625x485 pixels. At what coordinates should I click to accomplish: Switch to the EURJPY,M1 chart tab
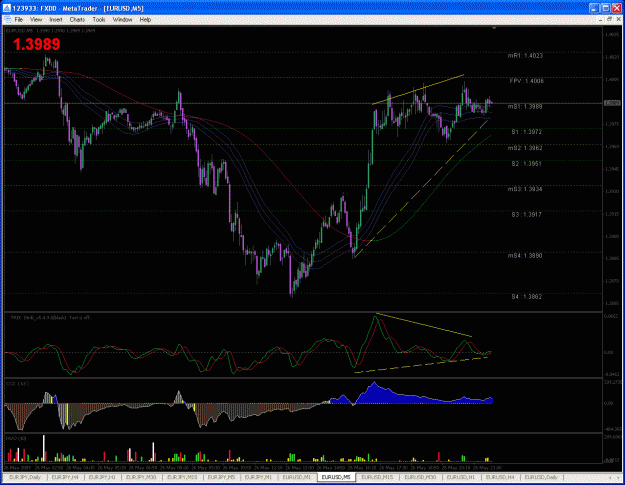tap(258, 477)
